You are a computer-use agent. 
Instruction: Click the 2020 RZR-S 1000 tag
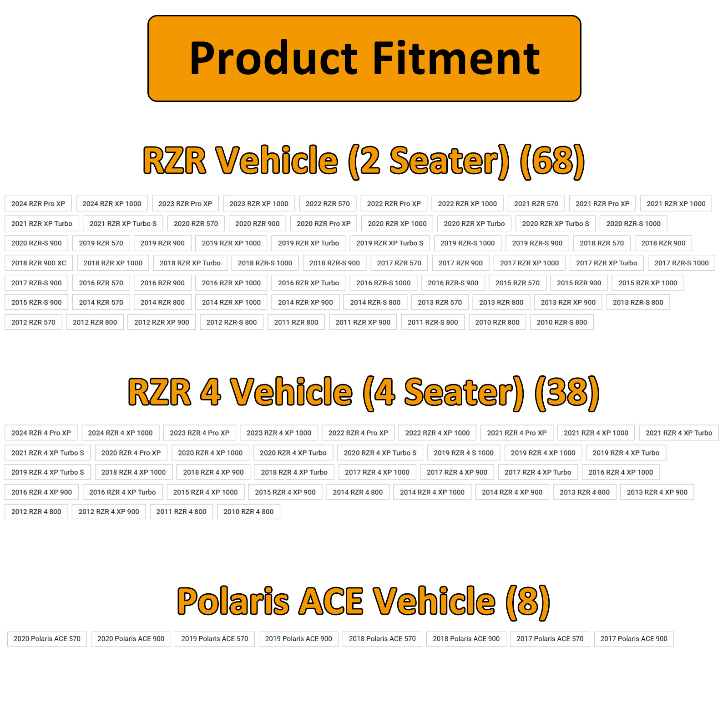point(633,223)
